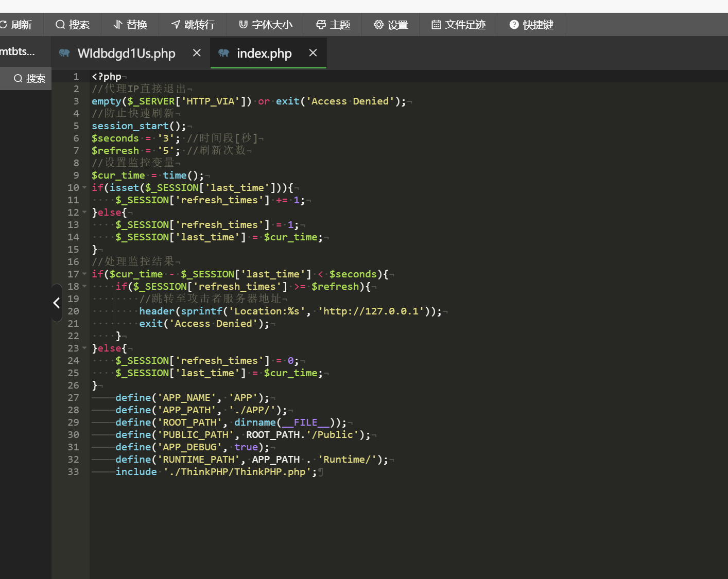Click the settings gear icon
The image size is (728, 579).
pos(378,25)
